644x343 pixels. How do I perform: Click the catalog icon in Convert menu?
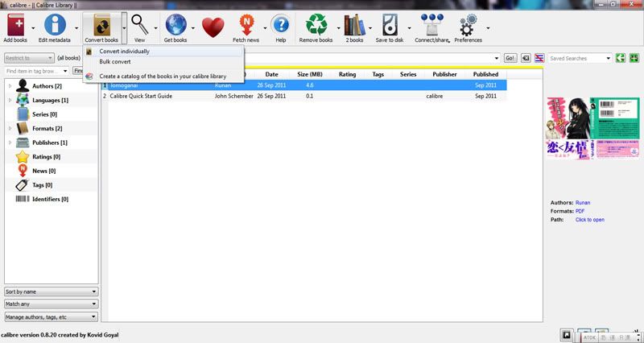coord(89,76)
